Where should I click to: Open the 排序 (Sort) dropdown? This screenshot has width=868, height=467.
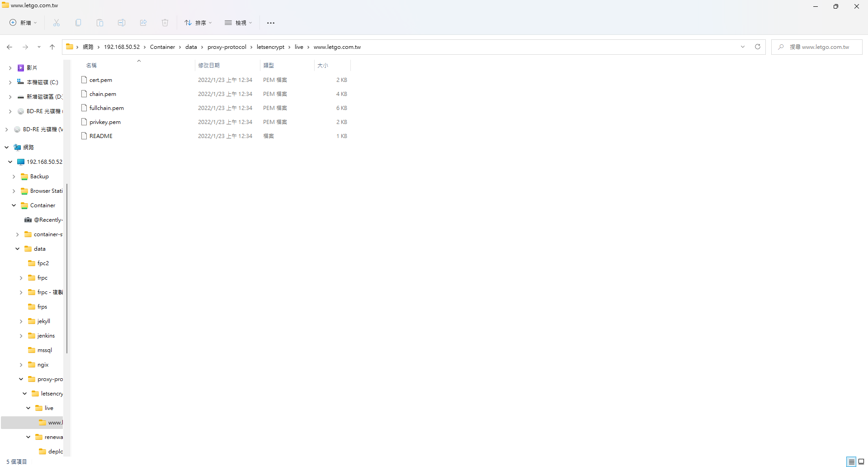pyautogui.click(x=198, y=23)
